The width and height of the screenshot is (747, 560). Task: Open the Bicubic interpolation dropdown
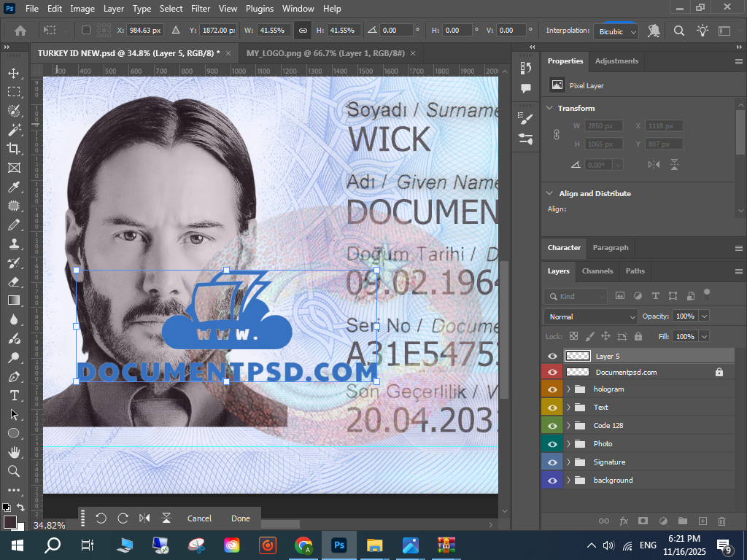tap(616, 31)
